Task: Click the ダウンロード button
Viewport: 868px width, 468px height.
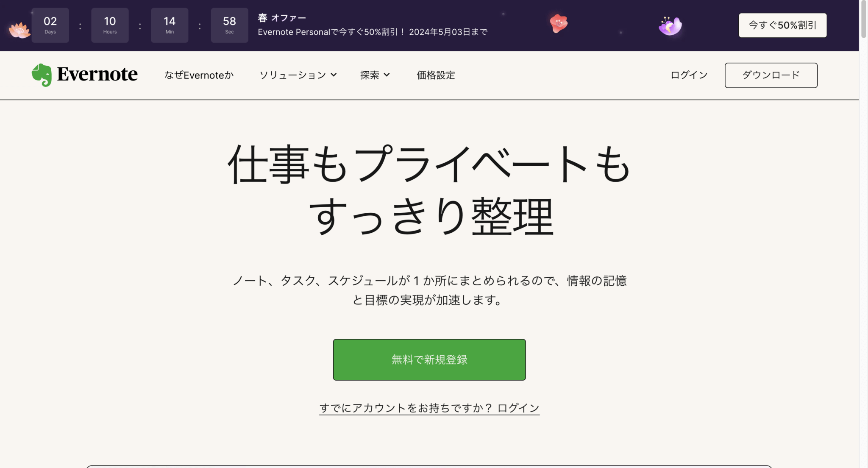Action: tap(771, 75)
